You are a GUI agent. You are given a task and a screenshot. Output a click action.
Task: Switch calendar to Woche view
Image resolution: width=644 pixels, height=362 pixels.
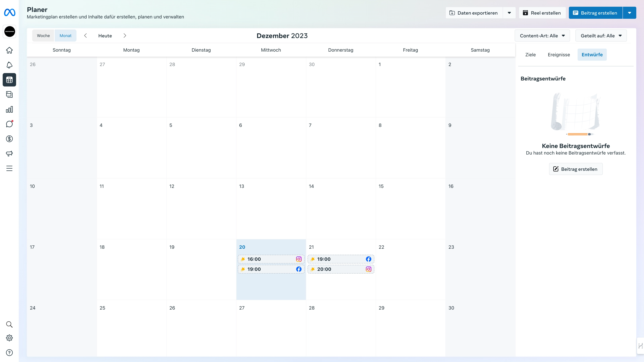[43, 36]
